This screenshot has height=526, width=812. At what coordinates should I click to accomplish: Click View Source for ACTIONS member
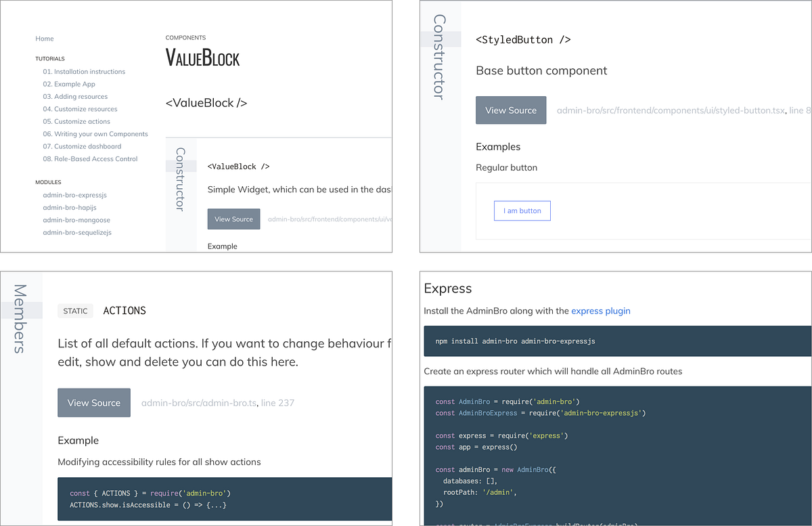click(94, 402)
